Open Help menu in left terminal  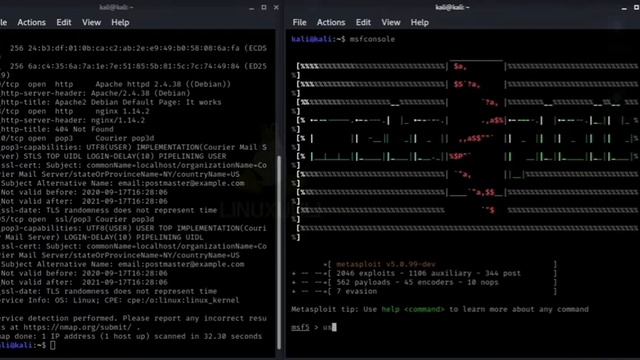click(120, 22)
